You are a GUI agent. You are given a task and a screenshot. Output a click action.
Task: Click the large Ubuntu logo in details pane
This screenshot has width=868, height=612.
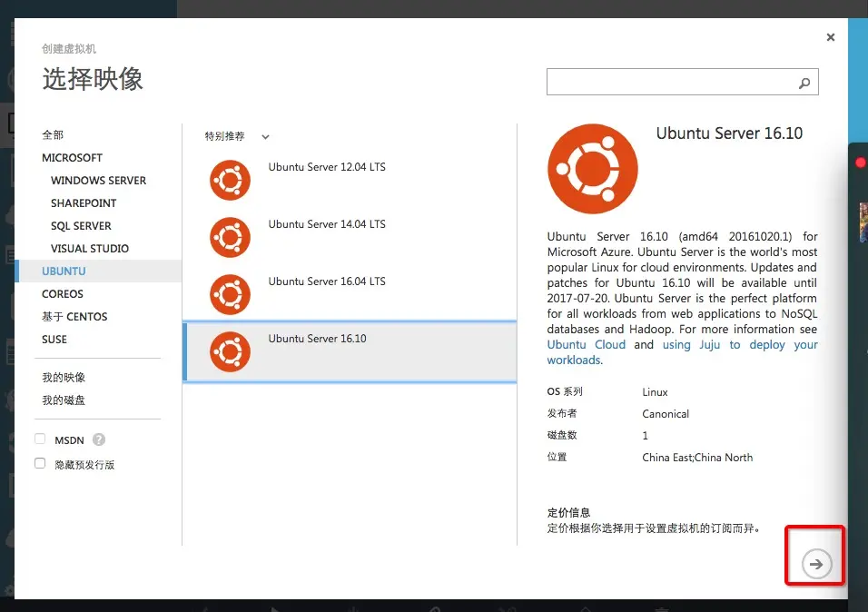pos(592,169)
